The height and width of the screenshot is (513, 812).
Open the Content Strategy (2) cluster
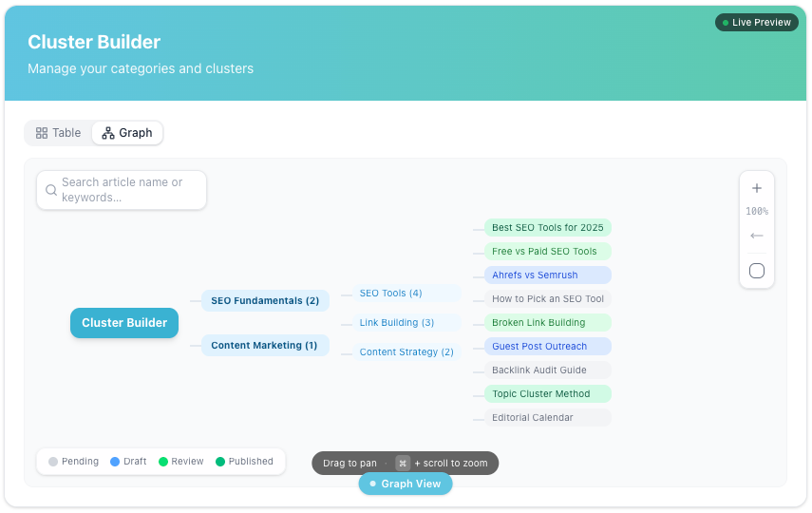406,352
